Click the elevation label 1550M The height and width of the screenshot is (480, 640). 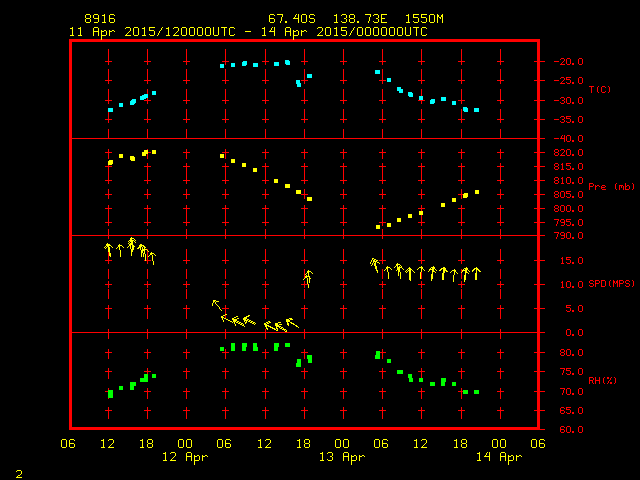click(x=424, y=19)
